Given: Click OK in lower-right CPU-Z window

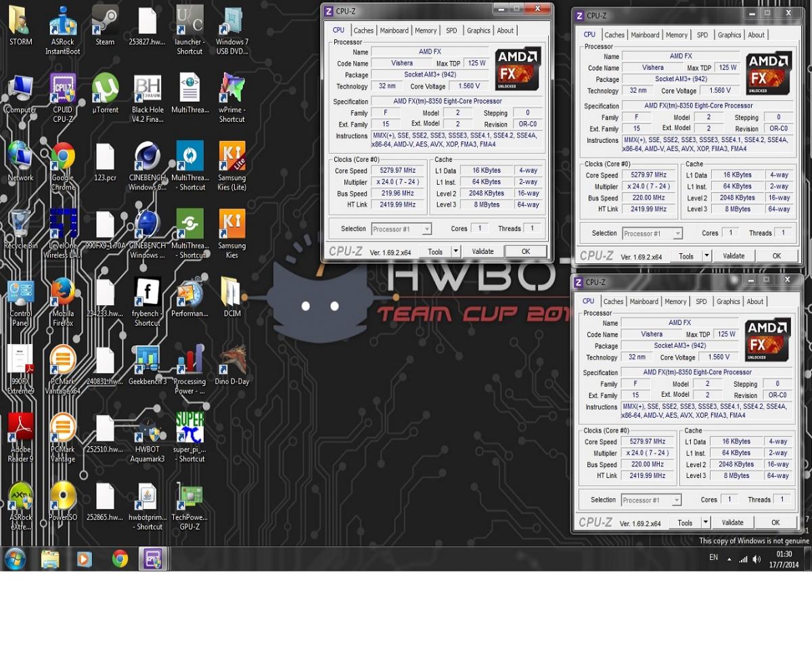Looking at the screenshot, I should 775,523.
